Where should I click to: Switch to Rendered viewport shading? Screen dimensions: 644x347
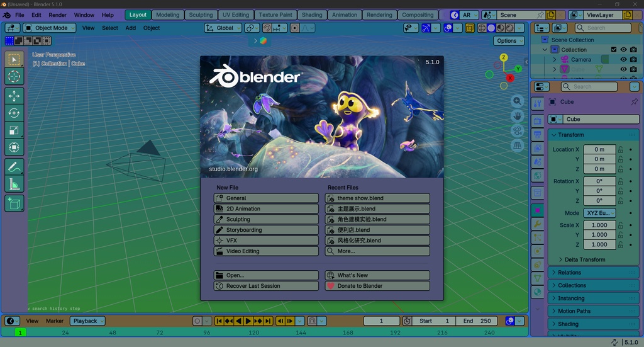coord(509,28)
